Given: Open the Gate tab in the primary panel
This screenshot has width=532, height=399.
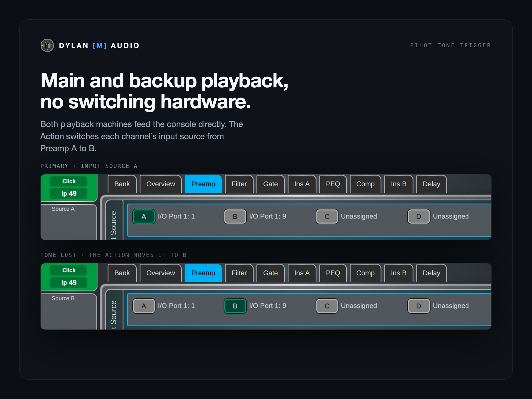Looking at the screenshot, I should (x=270, y=184).
